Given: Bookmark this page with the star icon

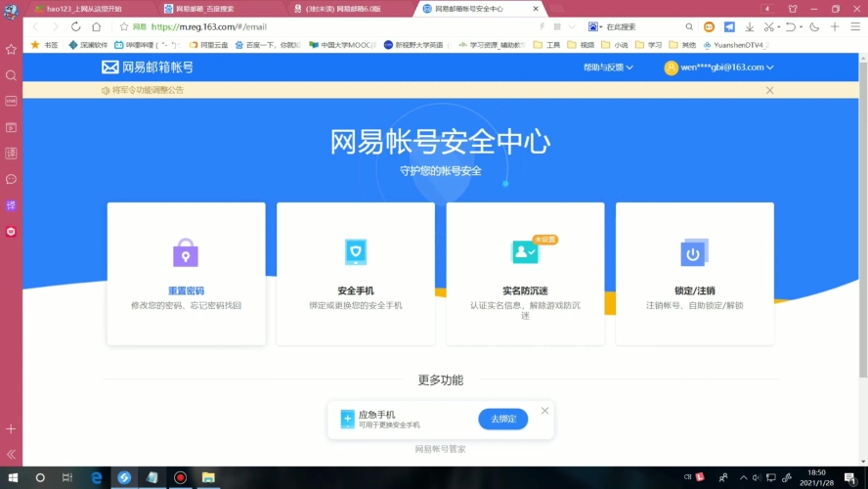Looking at the screenshot, I should pos(124,26).
